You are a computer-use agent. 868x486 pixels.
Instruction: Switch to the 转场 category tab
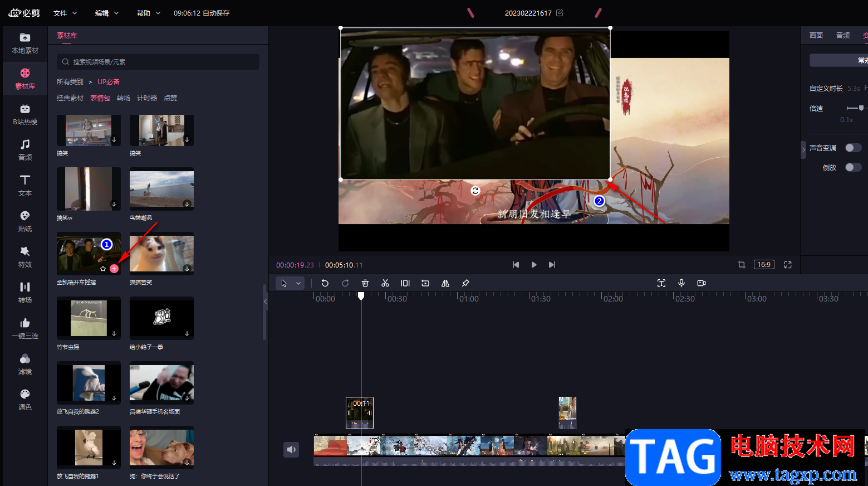(124, 98)
